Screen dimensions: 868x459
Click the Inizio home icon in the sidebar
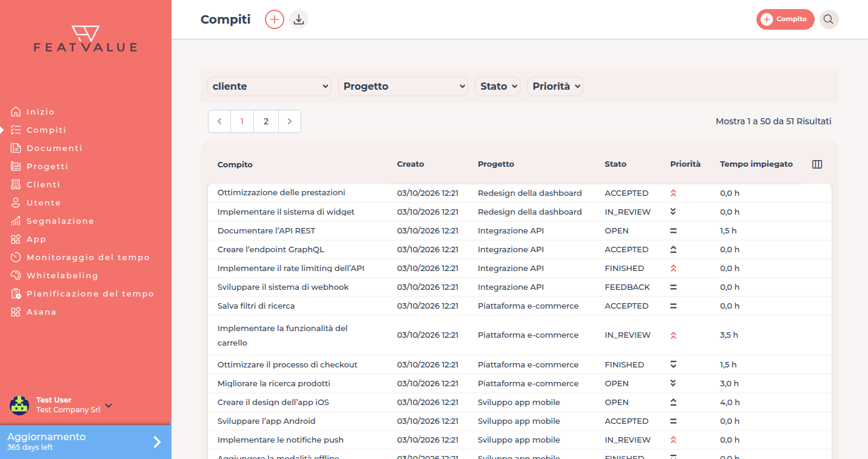pyautogui.click(x=16, y=112)
